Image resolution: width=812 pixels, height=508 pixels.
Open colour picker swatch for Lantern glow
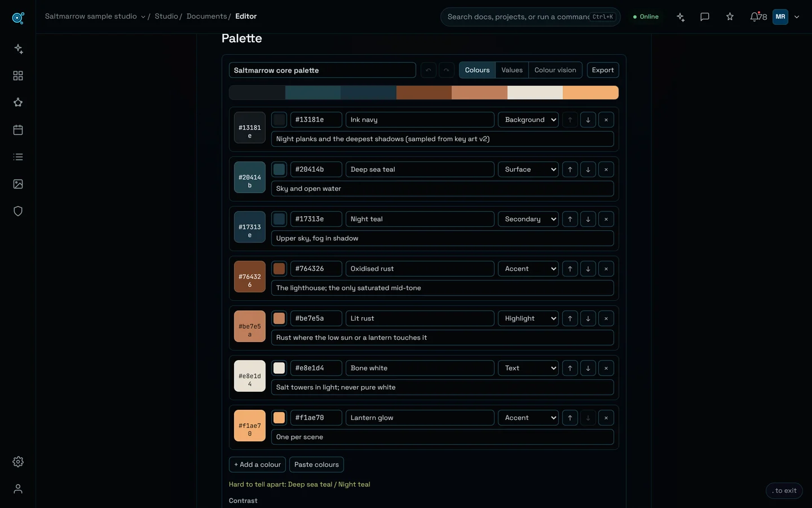279,418
